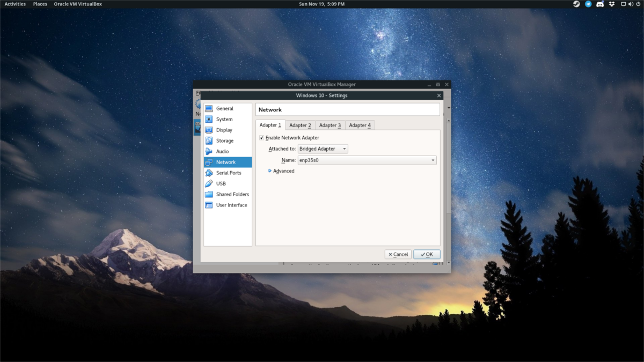The width and height of the screenshot is (644, 362).
Task: Switch to the Adapter 3 tab
Action: [x=330, y=125]
